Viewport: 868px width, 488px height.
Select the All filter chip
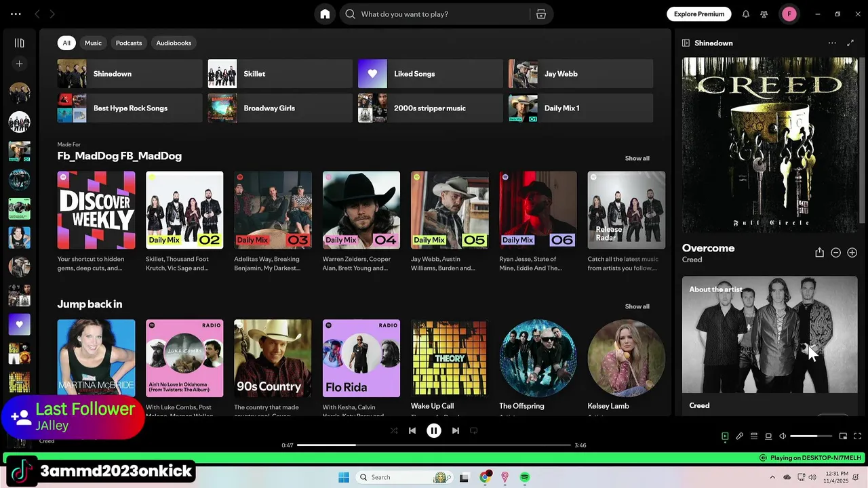coord(66,43)
